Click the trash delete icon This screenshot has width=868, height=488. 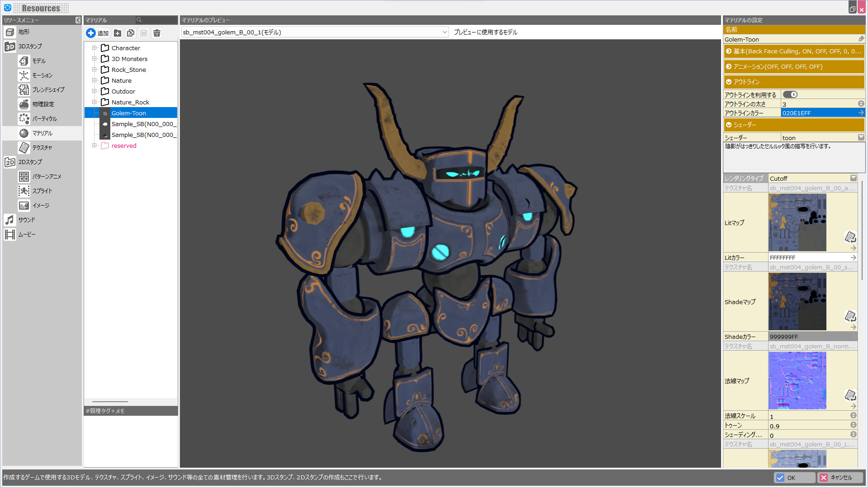157,33
